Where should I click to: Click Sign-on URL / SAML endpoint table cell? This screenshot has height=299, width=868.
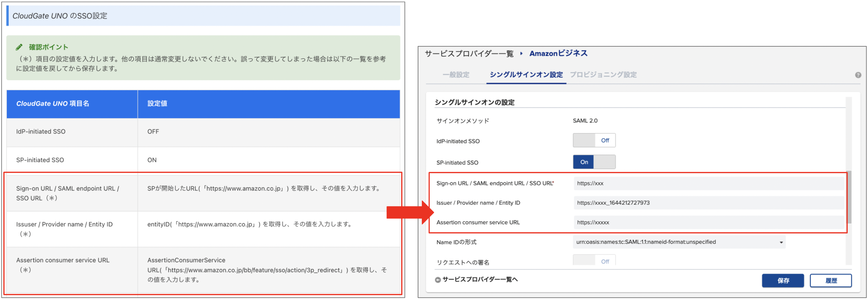point(72,193)
